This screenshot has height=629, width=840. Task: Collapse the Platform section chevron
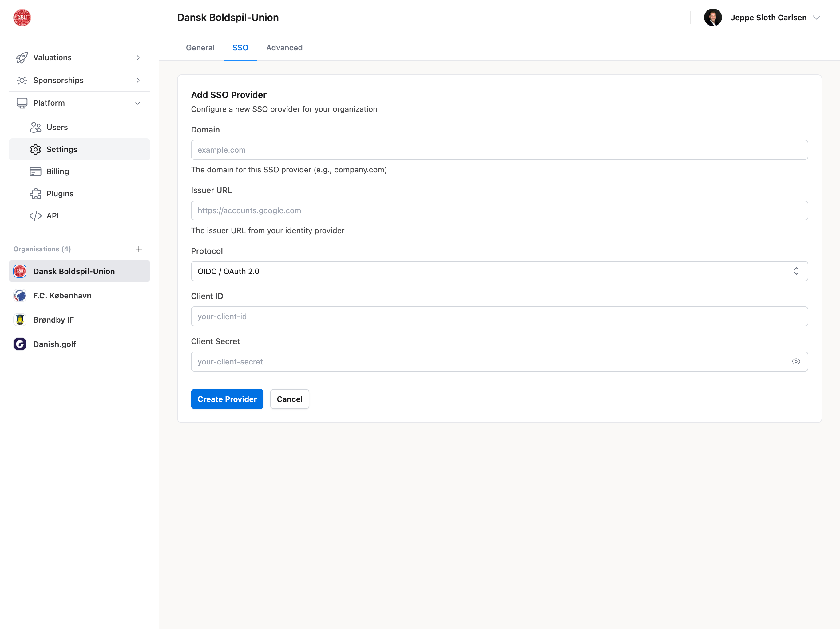(137, 103)
